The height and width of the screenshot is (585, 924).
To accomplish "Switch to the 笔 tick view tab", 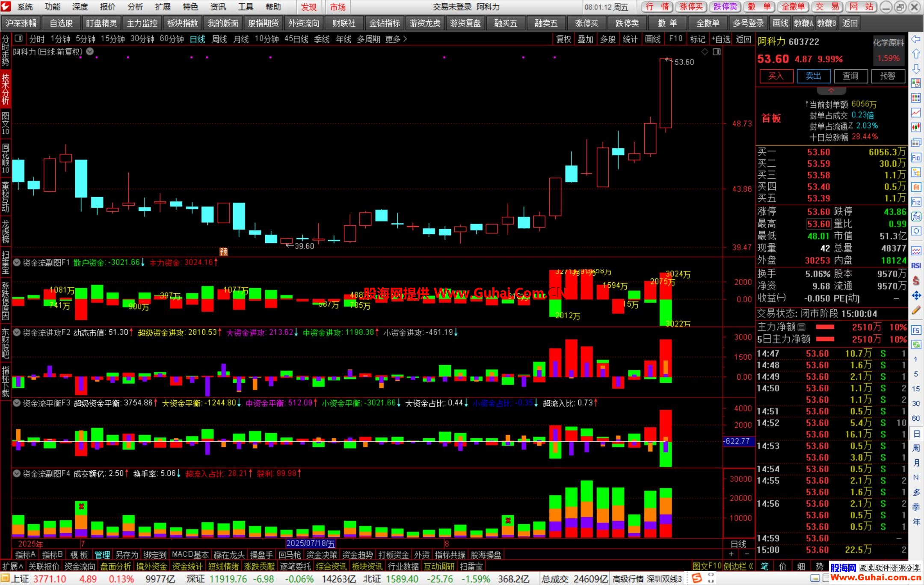I will pyautogui.click(x=764, y=566).
